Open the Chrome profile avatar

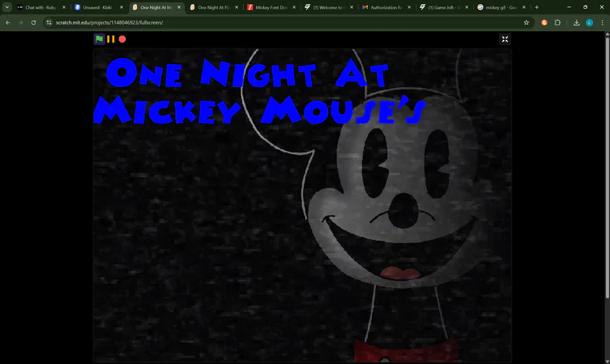590,22
